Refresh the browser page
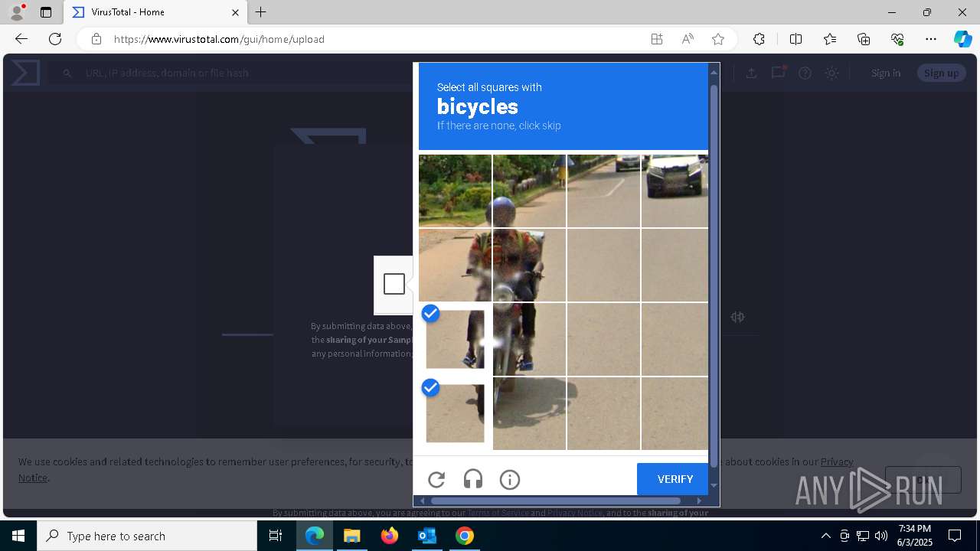The image size is (980, 551). [55, 39]
